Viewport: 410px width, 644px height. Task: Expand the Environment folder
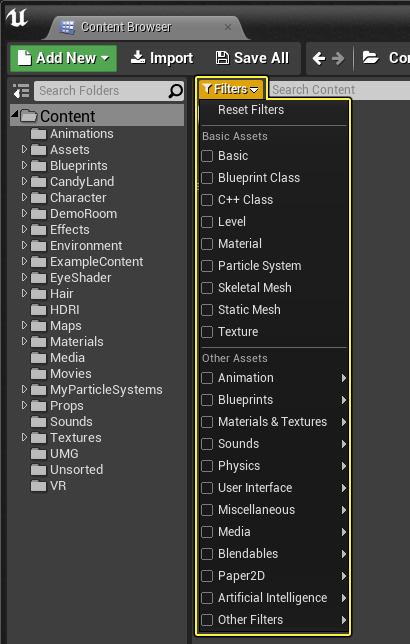(24, 245)
